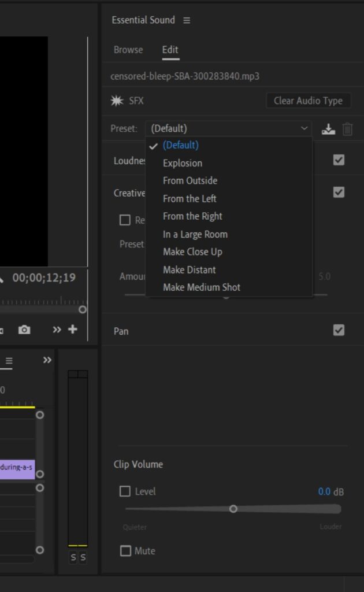
Task: Click the Clip Volume level slider handle
Action: click(x=233, y=509)
